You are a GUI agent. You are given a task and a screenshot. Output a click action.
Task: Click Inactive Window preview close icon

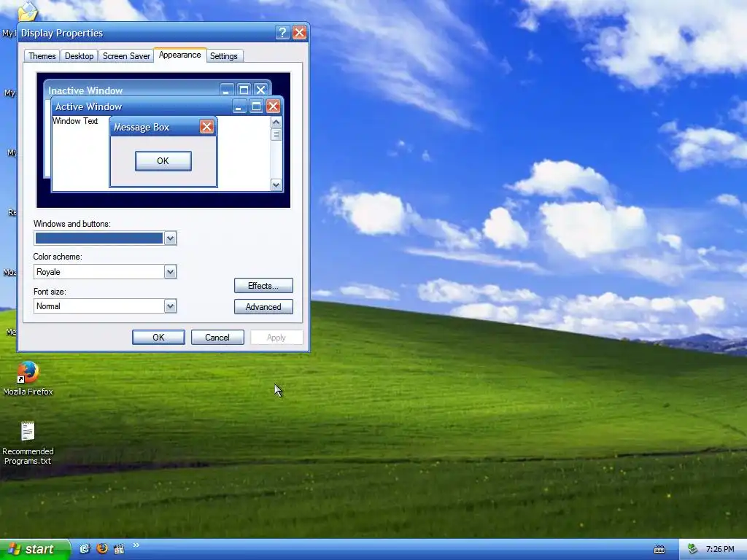click(260, 90)
